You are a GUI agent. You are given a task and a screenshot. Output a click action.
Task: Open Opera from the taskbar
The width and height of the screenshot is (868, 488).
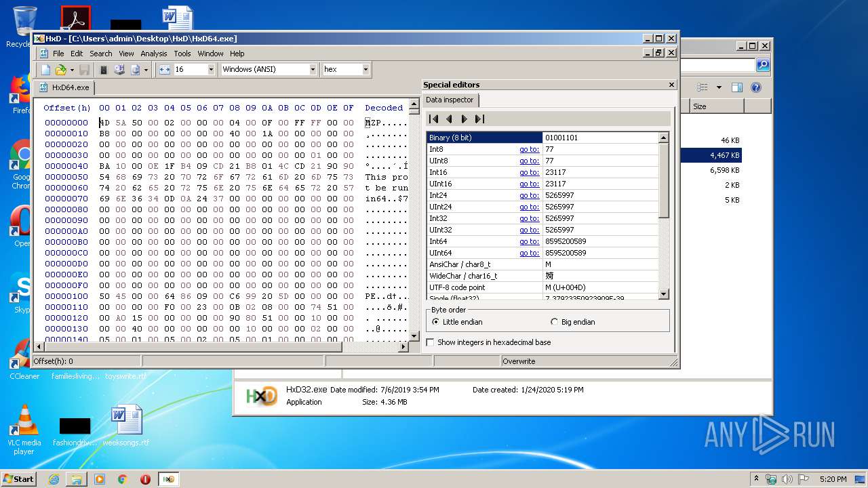[145, 479]
